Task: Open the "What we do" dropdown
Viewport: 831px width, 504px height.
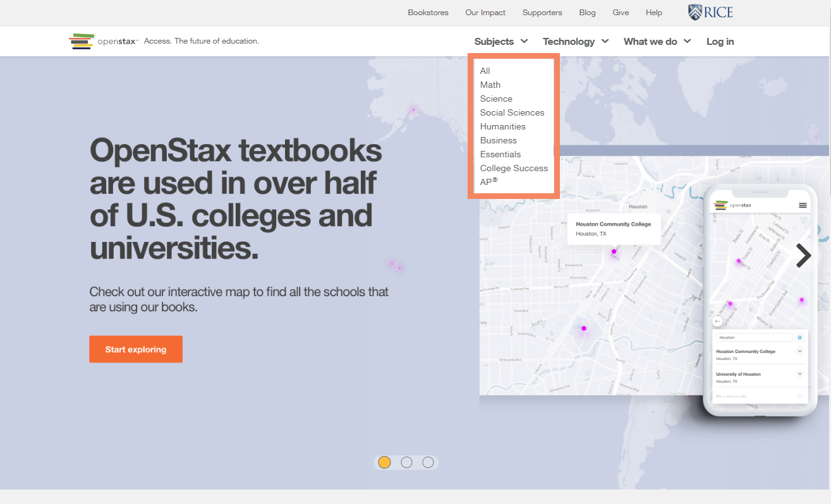Action: click(x=657, y=41)
